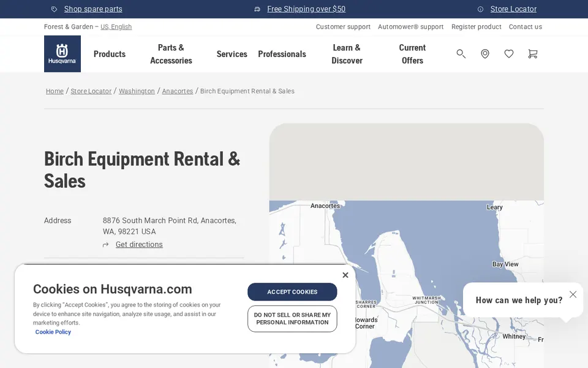Image resolution: width=588 pixels, height=368 pixels.
Task: Open Contact us link
Action: 526,26
